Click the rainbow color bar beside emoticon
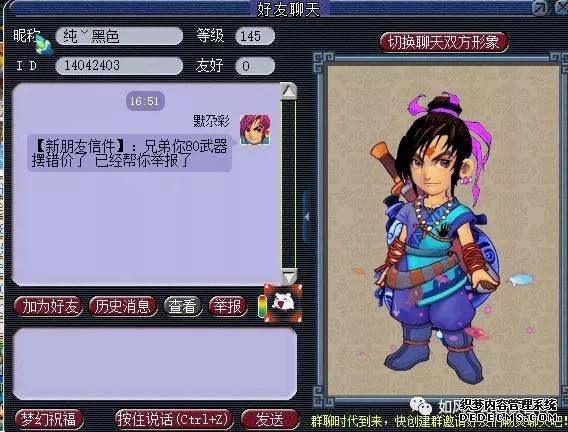Viewport: 568px width, 432px height. pos(262,306)
